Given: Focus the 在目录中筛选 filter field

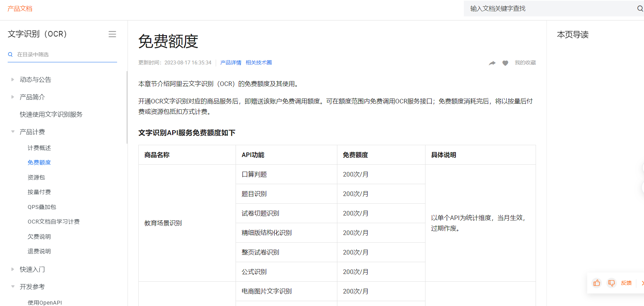Looking at the screenshot, I should (x=62, y=54).
